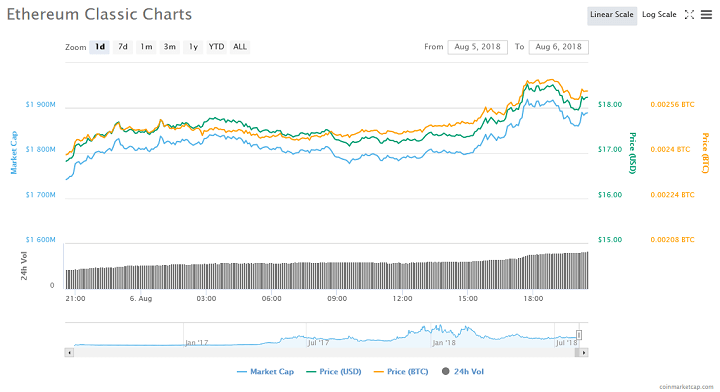This screenshot has width=720, height=392.
Task: Toggle fullscreen chart view icon
Action: [689, 15]
